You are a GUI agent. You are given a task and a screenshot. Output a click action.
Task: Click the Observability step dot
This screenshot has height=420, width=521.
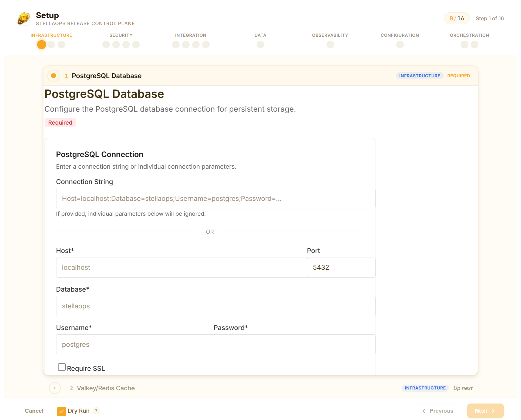[330, 45]
